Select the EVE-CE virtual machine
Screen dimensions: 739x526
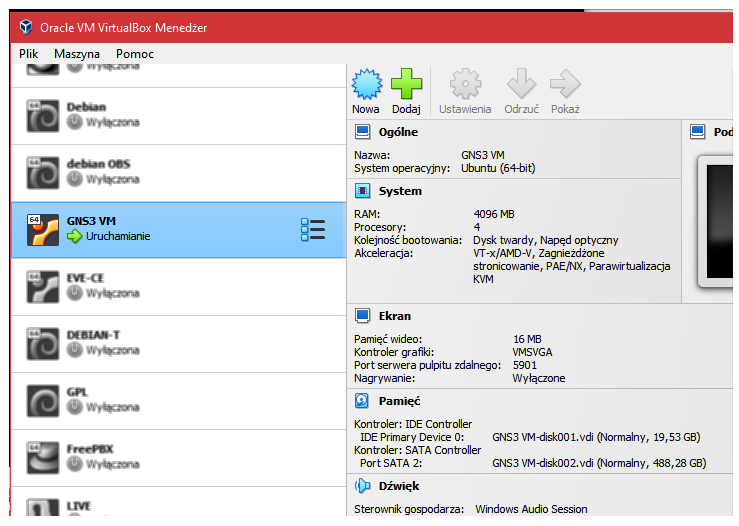click(160, 286)
